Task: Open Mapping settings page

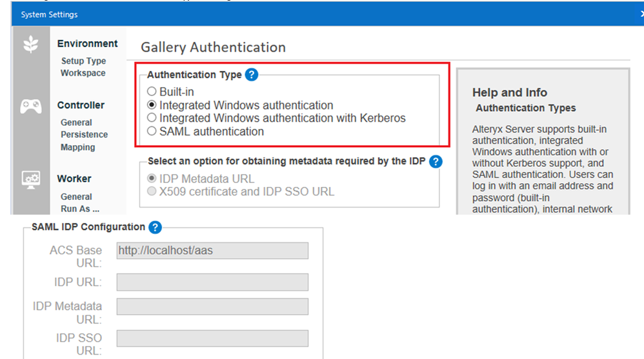Action: (77, 148)
